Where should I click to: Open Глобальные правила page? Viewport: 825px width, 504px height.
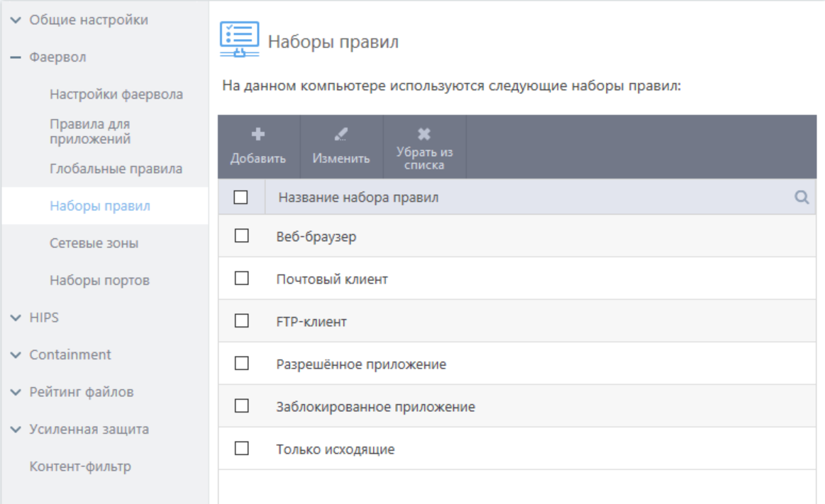click(x=116, y=169)
